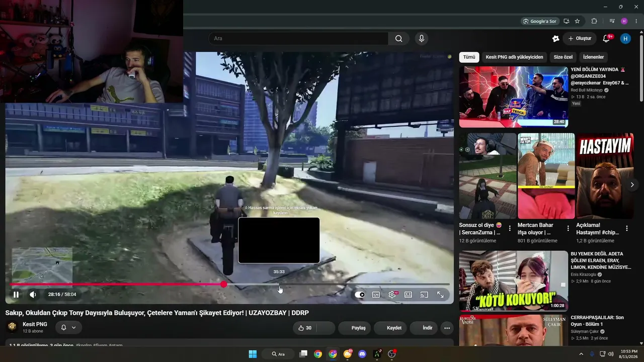Cast the video to a TV

pyautogui.click(x=424, y=295)
